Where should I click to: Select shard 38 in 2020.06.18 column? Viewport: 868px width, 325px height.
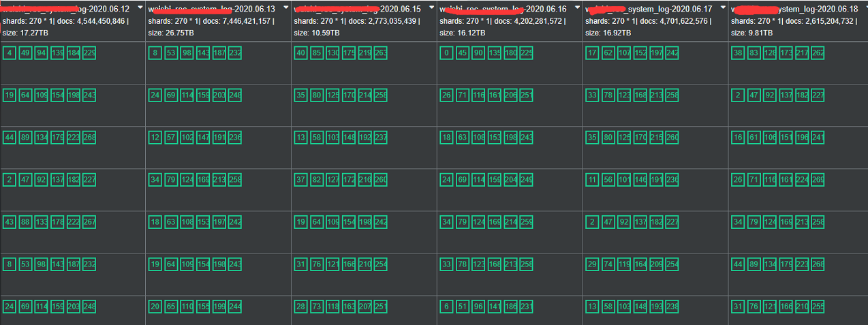pyautogui.click(x=739, y=53)
